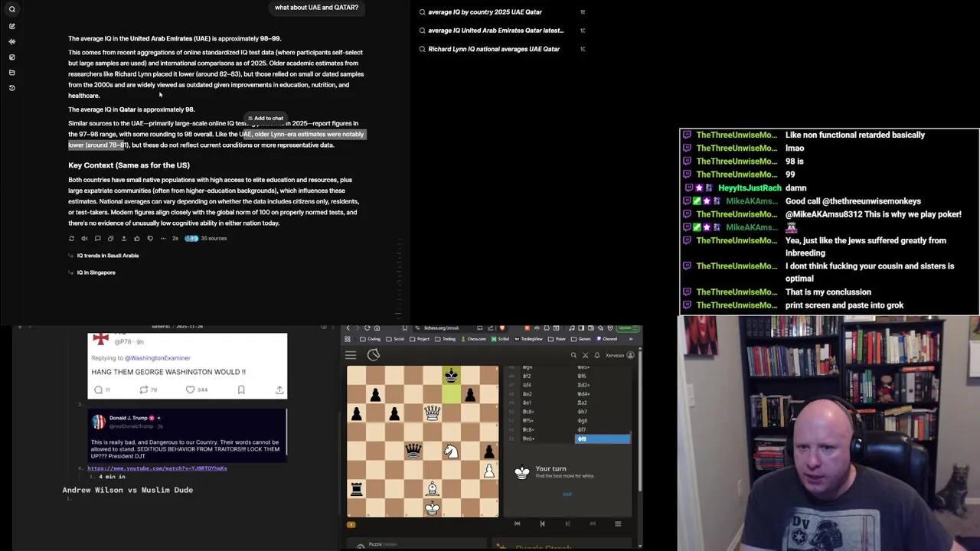Open lichess challenges crossed-swords icon
The image size is (980, 551).
click(x=586, y=355)
